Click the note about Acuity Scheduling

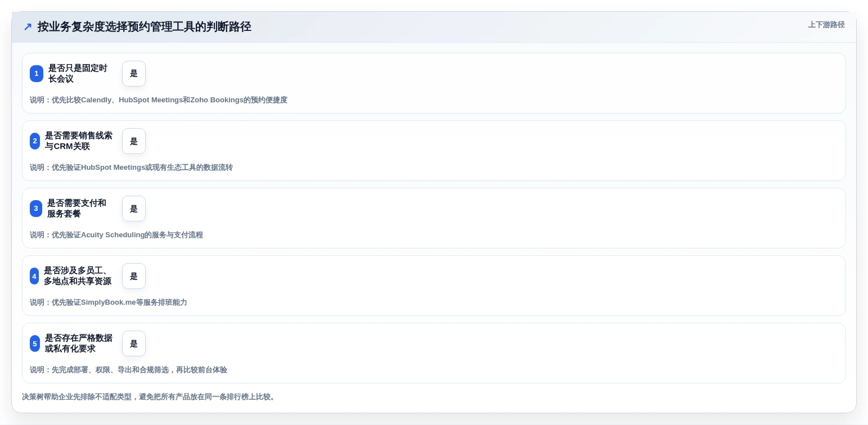pos(116,235)
